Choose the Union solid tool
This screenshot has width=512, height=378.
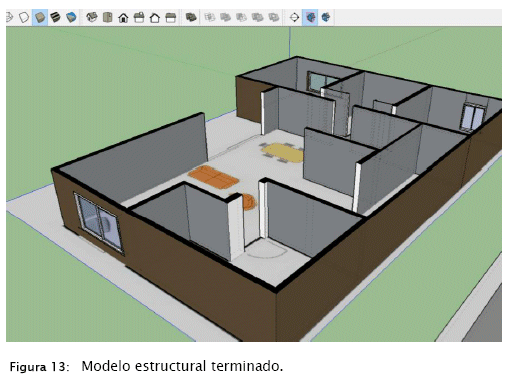click(x=226, y=17)
